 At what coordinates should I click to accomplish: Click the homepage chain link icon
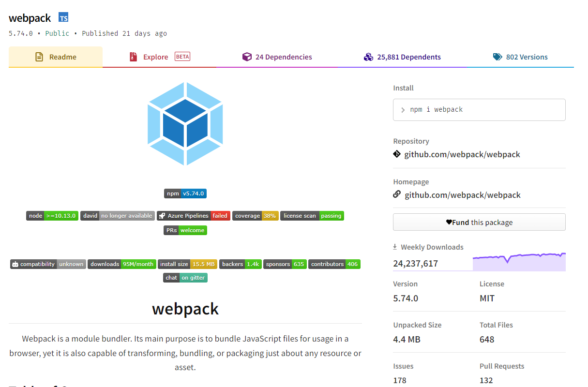tap(397, 194)
